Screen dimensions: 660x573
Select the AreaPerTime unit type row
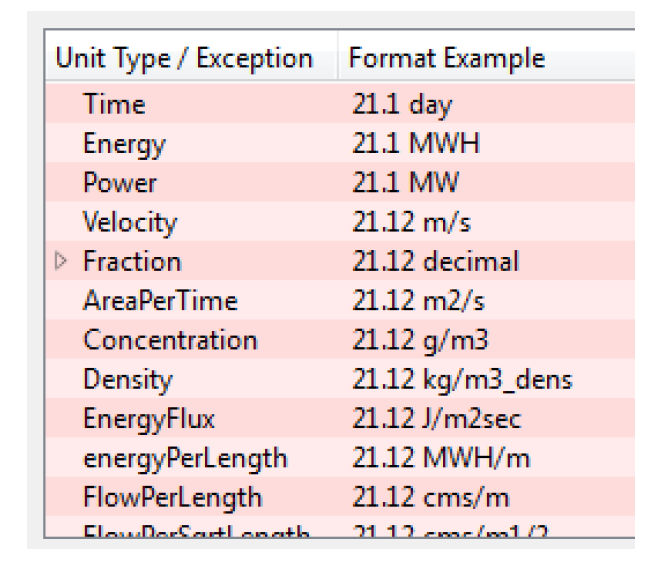tap(160, 301)
